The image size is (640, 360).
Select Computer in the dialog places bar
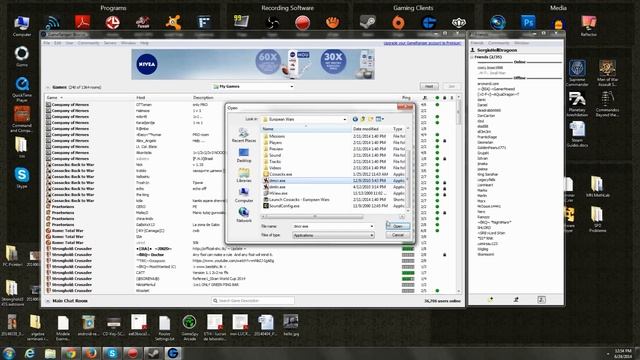pos(244,196)
